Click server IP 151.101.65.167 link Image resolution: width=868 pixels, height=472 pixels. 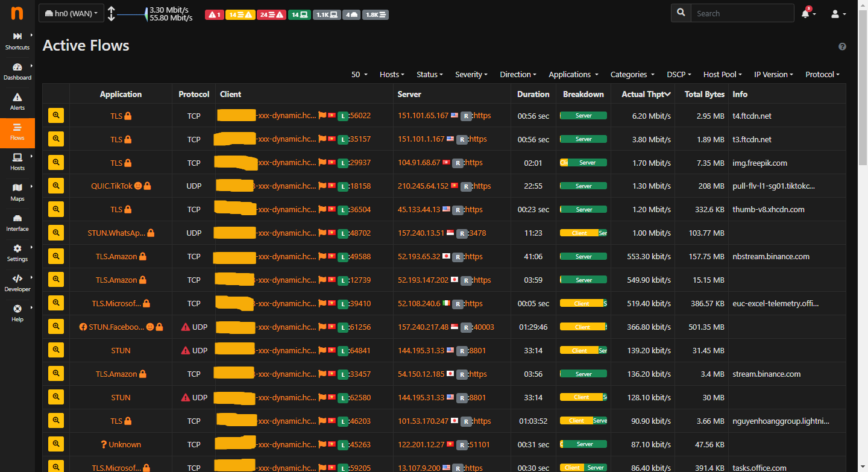click(423, 116)
